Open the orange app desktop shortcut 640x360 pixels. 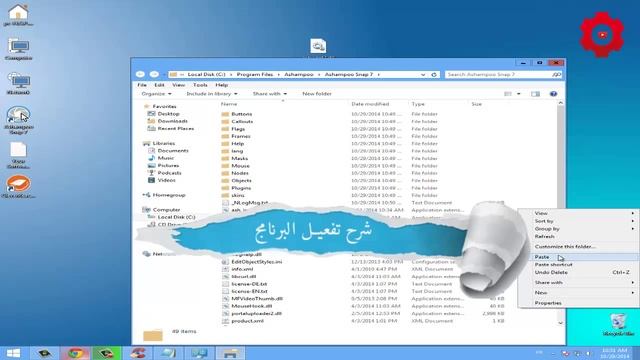point(18,187)
